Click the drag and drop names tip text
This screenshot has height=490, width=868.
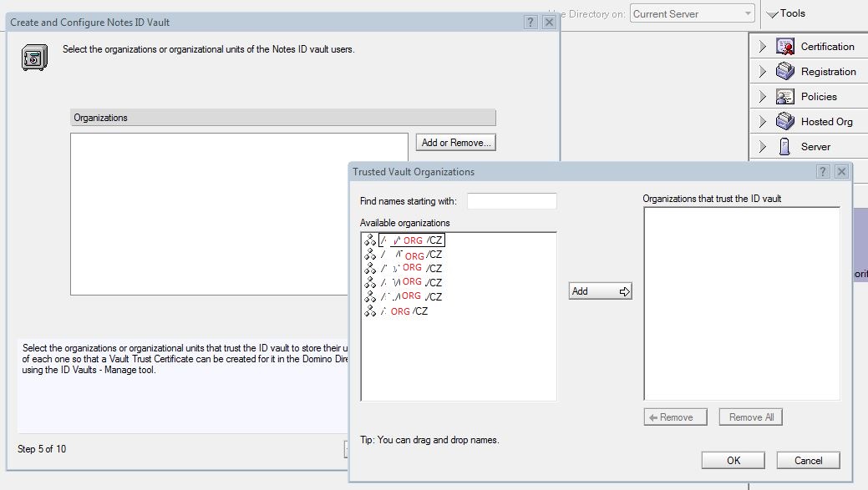click(429, 440)
